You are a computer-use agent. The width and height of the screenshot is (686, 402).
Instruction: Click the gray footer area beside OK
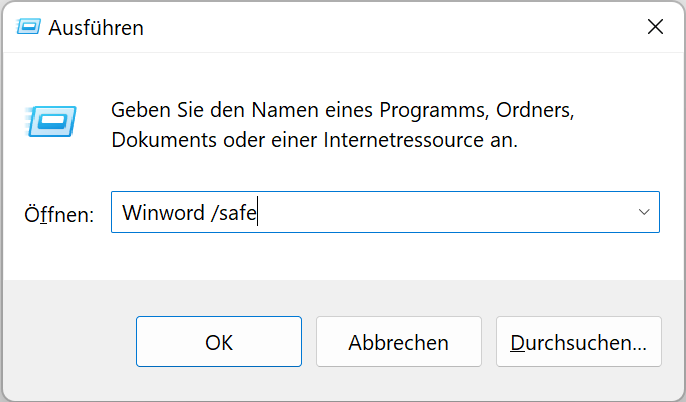[x=70, y=342]
